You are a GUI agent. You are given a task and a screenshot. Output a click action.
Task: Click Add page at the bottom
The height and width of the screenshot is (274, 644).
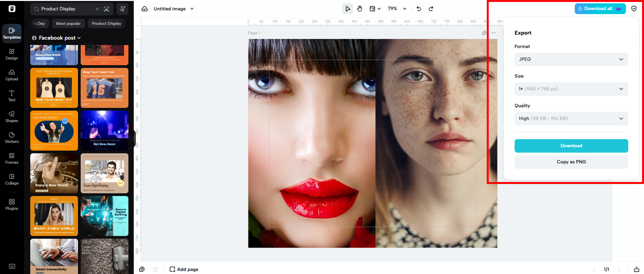[x=184, y=269]
